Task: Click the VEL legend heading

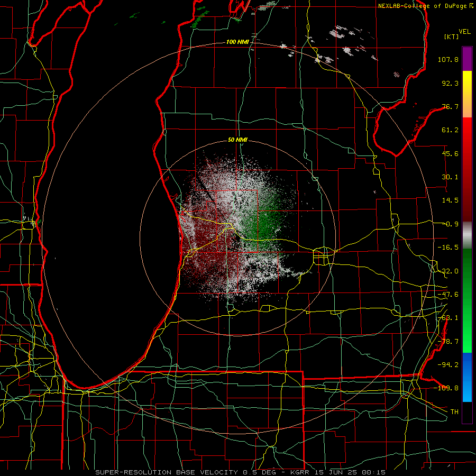Action: click(x=464, y=32)
